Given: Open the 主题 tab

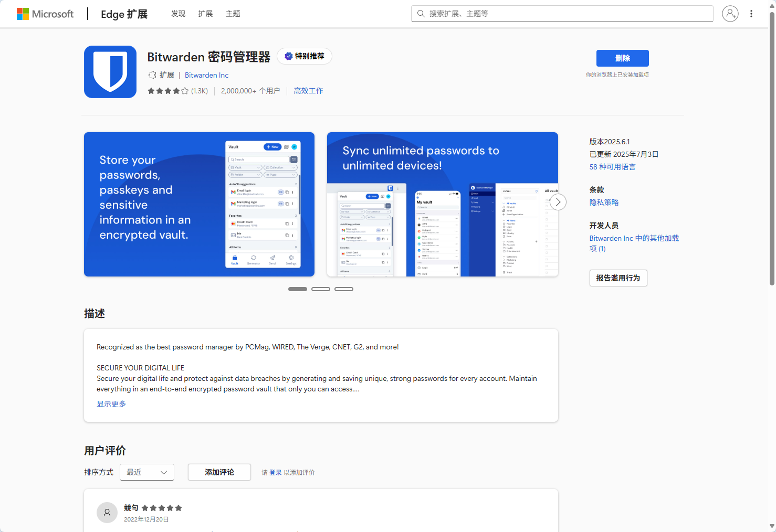Looking at the screenshot, I should (x=233, y=14).
